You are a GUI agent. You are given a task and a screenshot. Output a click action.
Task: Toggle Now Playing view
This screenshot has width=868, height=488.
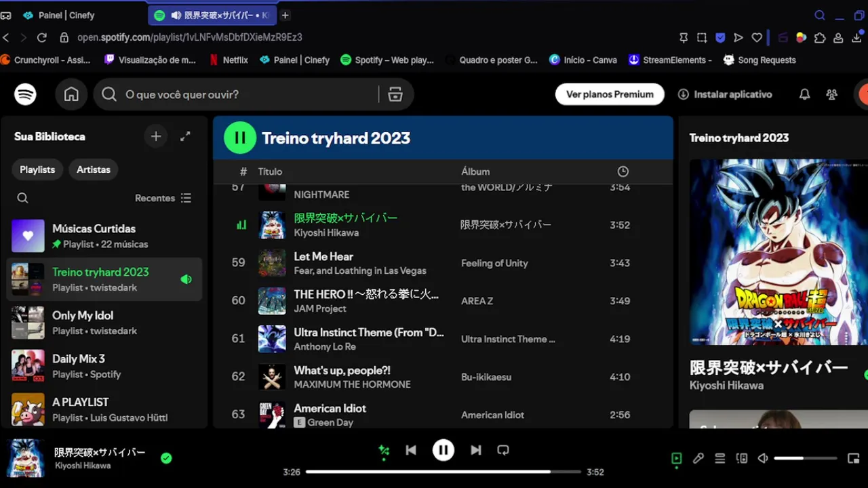pyautogui.click(x=676, y=459)
